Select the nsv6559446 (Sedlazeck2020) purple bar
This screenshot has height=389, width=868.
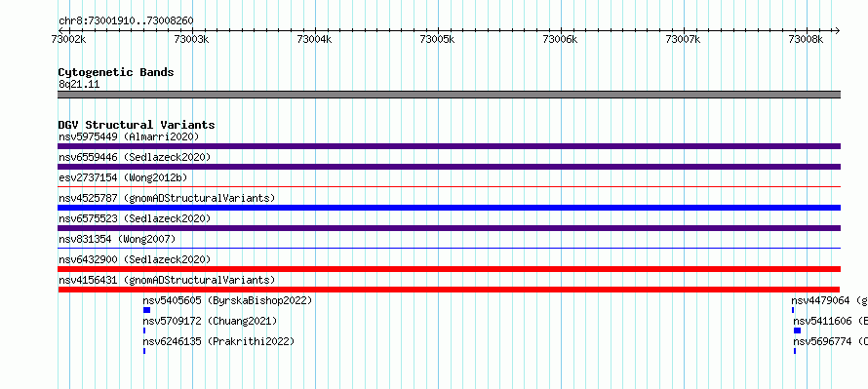pos(449,167)
